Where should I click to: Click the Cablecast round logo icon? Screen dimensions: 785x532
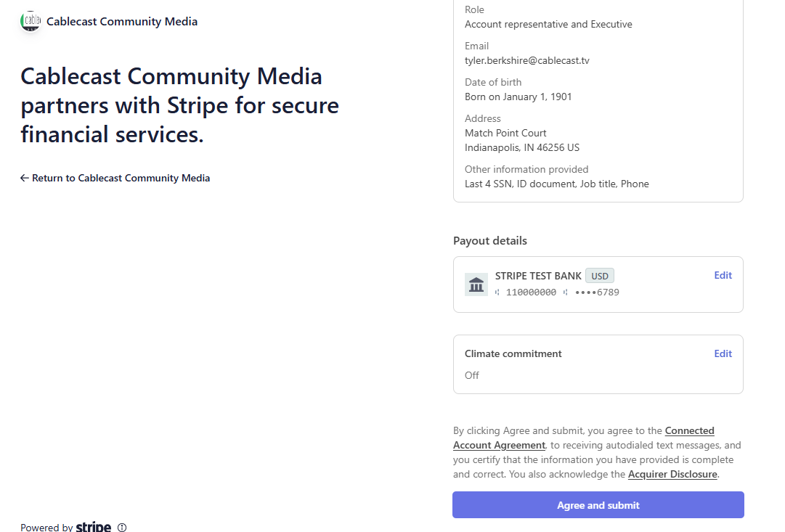click(30, 21)
